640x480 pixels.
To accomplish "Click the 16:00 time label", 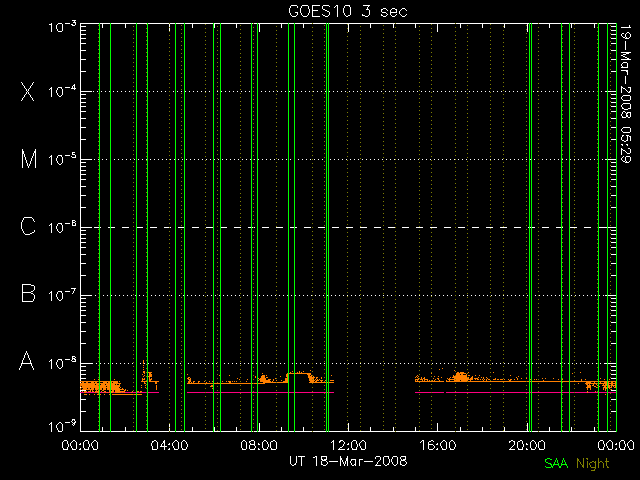I will pos(438,445).
